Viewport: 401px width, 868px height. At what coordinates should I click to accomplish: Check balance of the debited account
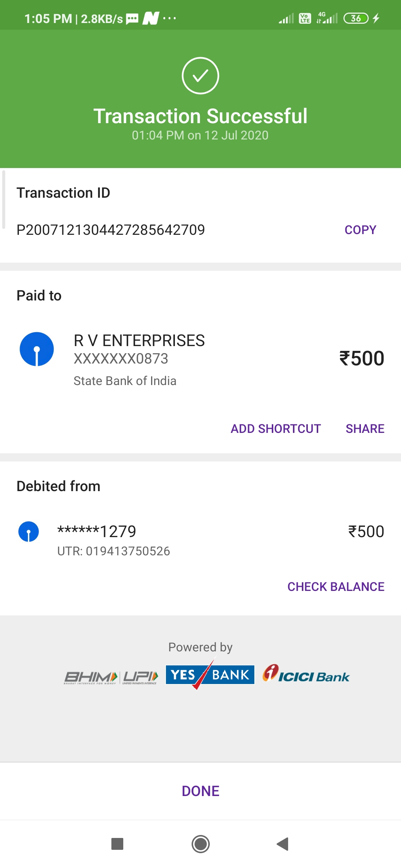[x=336, y=587]
